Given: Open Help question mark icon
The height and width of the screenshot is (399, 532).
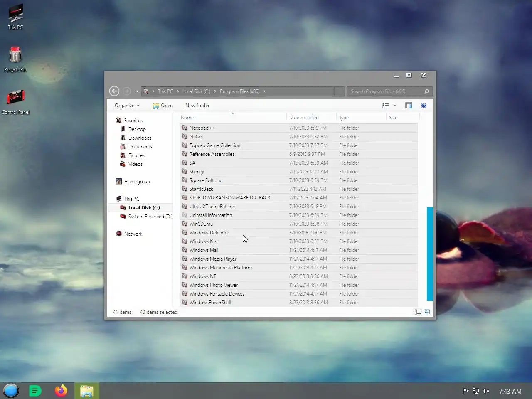Looking at the screenshot, I should point(424,106).
